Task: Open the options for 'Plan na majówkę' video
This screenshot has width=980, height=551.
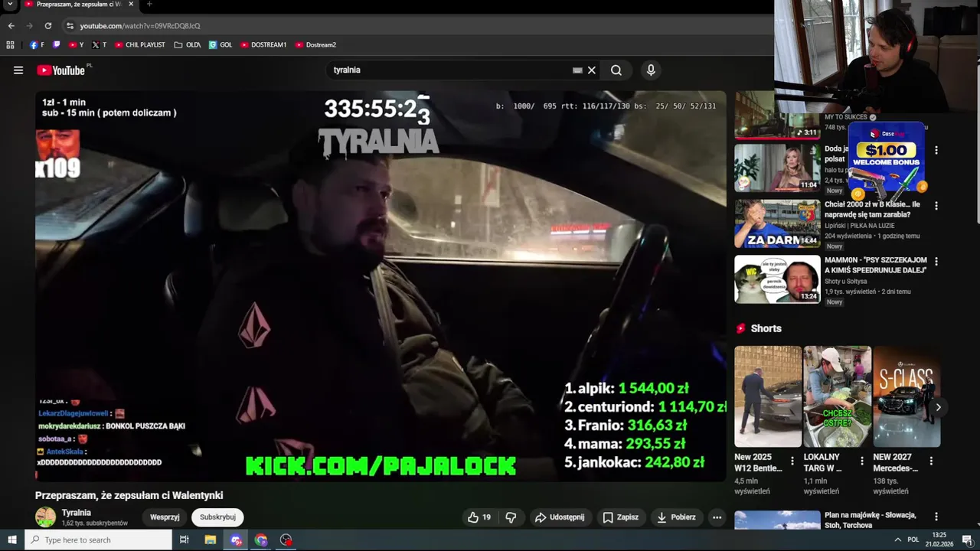Action: [936, 517]
